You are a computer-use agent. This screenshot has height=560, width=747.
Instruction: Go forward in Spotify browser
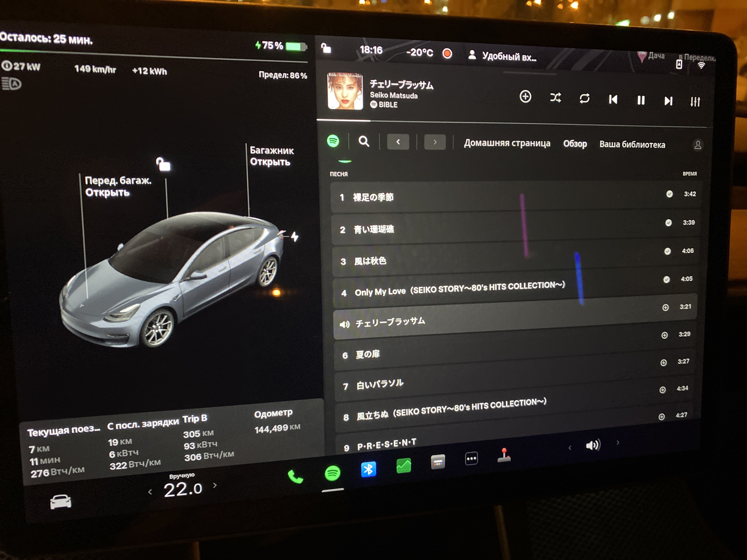point(435,142)
